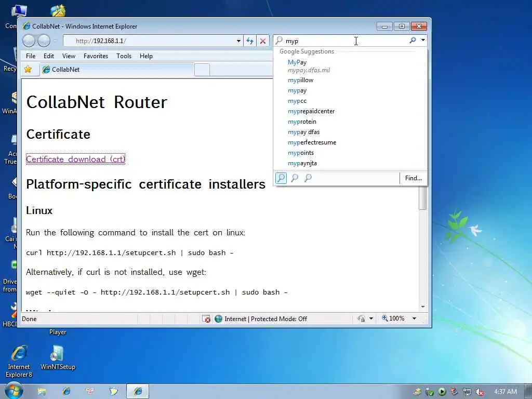Click the popup blocker status bar icon
The height and width of the screenshot is (399, 532).
click(x=206, y=318)
